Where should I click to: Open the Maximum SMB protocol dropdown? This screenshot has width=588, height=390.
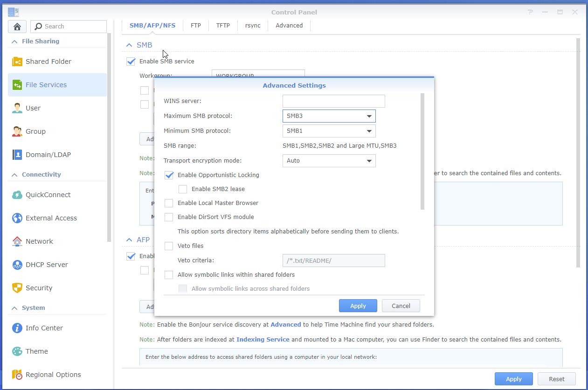[329, 116]
